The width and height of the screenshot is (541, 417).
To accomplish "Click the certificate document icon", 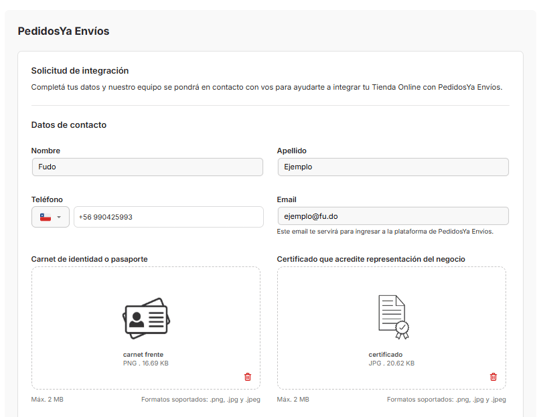I will pyautogui.click(x=394, y=317).
